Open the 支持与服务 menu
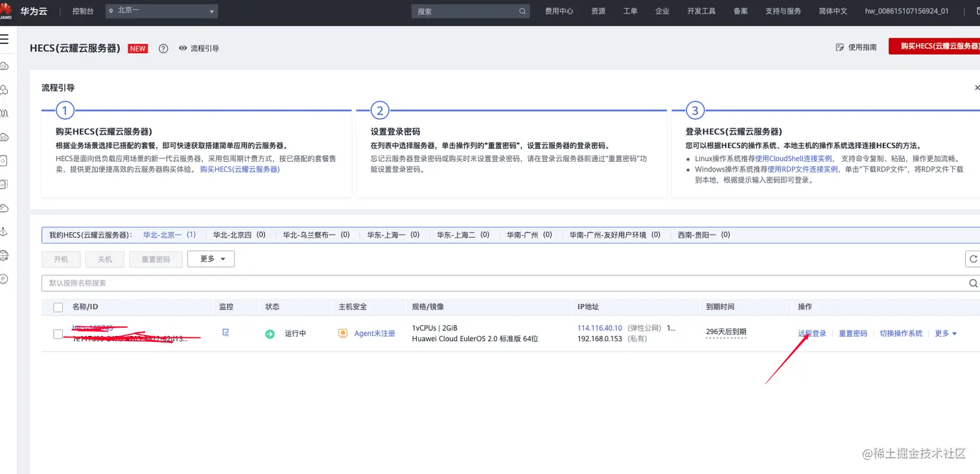The width and height of the screenshot is (980, 474). (783, 11)
